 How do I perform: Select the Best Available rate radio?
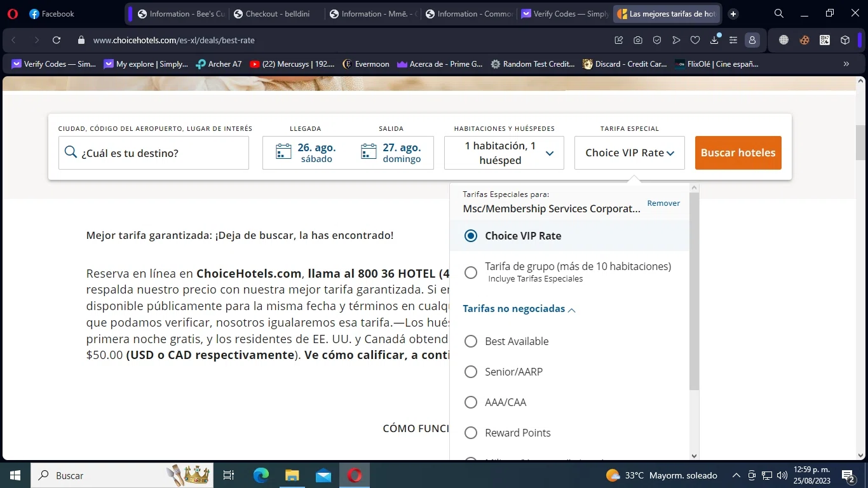coord(471,341)
